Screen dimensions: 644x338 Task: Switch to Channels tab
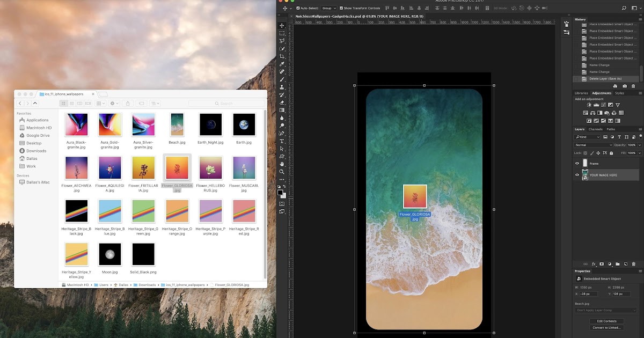596,129
